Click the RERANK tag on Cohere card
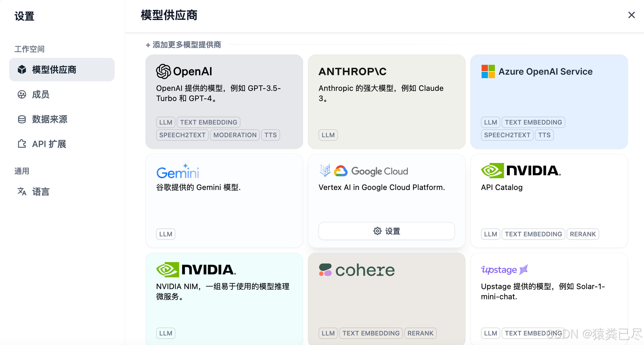This screenshot has height=345, width=644. coord(420,333)
